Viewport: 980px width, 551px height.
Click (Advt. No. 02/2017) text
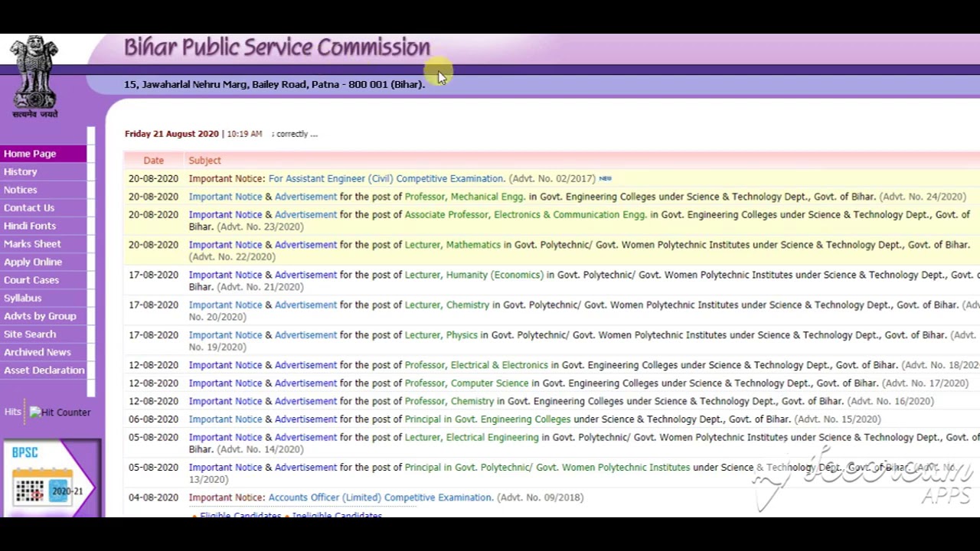552,178
